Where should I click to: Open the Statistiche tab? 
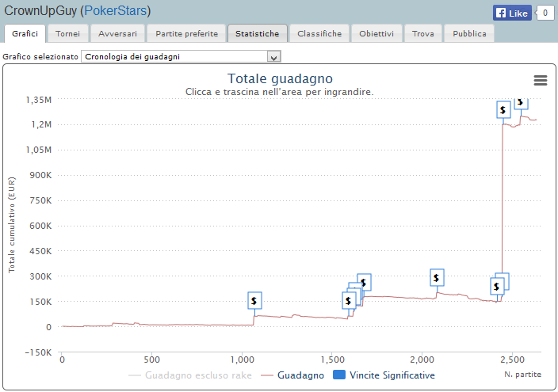[x=257, y=34]
